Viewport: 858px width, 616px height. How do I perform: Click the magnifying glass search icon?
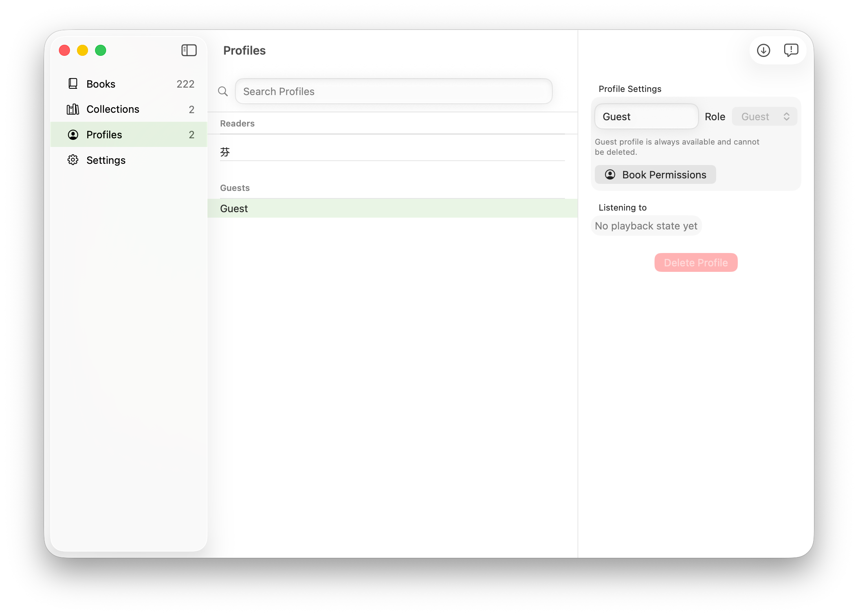click(x=223, y=91)
